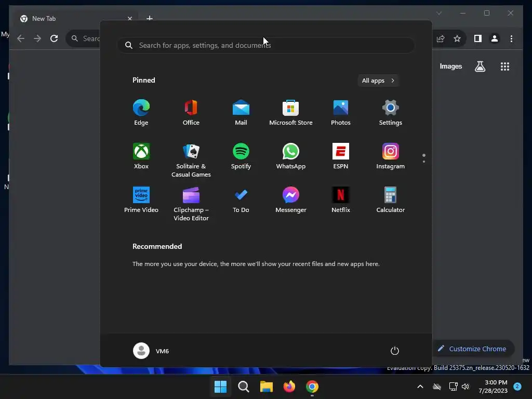Open network status tray icon
The height and width of the screenshot is (399, 532).
453,387
